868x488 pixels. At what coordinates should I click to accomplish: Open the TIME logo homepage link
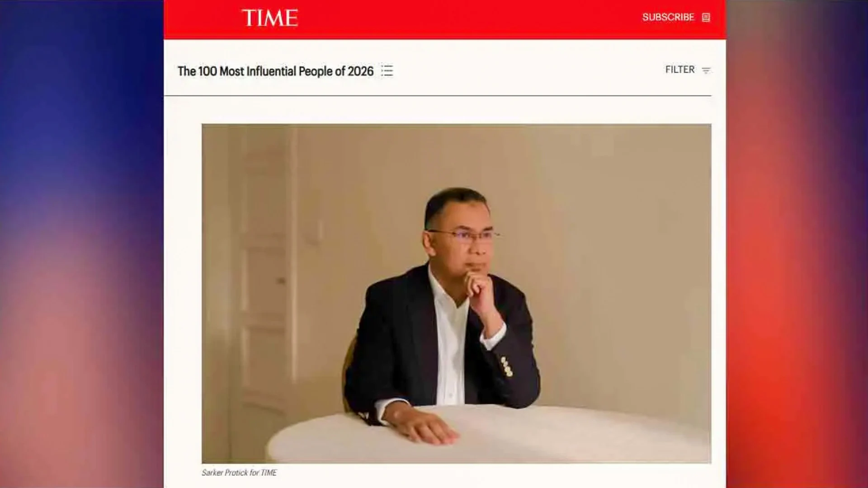click(x=270, y=18)
